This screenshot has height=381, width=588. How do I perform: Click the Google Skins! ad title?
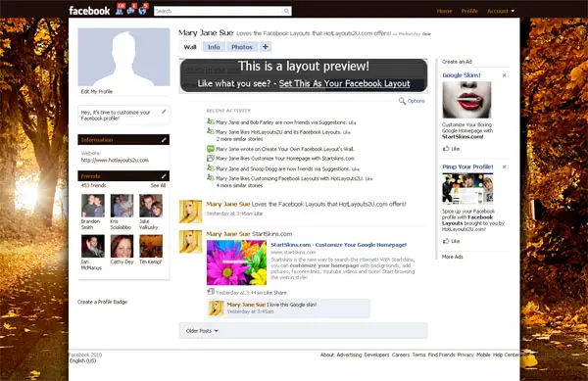point(462,75)
